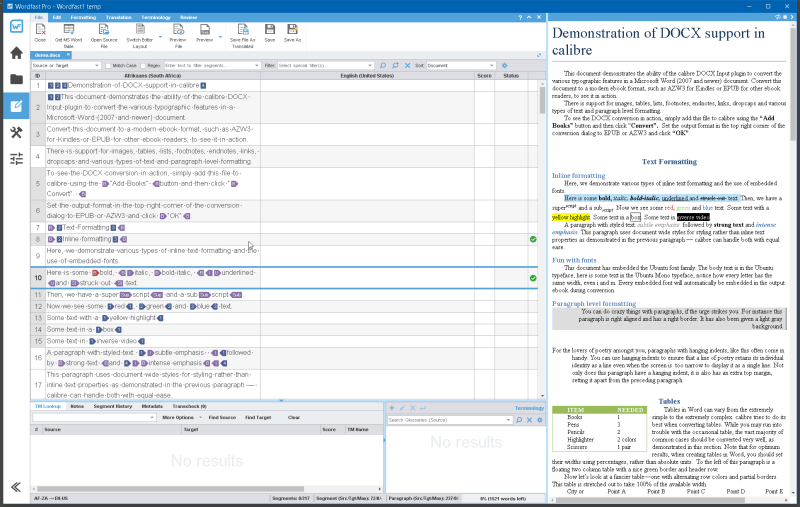Image resolution: width=800 pixels, height=507 pixels.
Task: Click the add term plus icon
Action: [392, 408]
